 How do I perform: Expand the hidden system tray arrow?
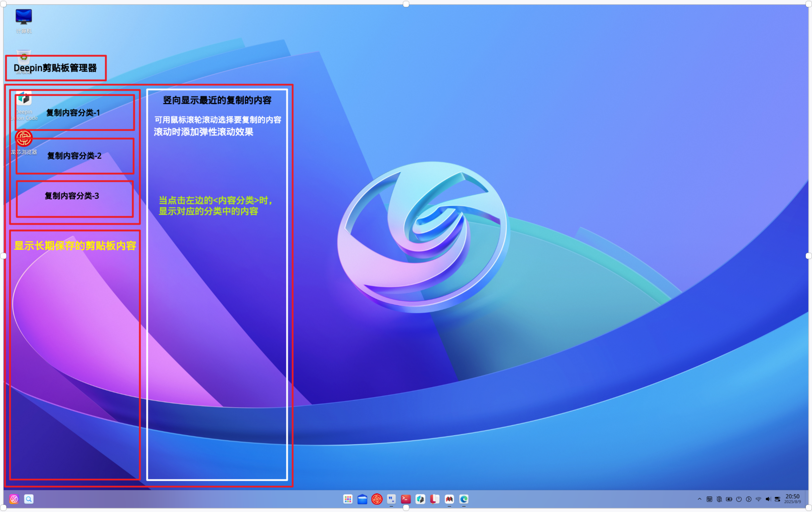click(x=699, y=499)
